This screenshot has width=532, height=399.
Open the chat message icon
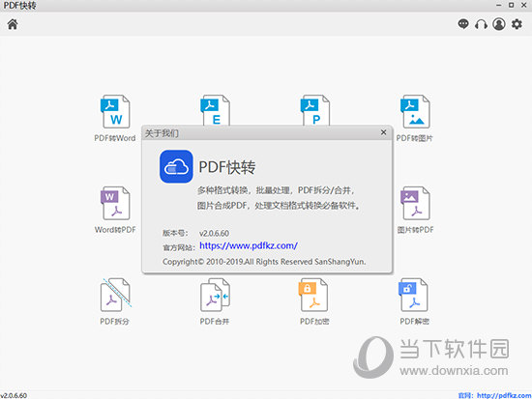point(463,24)
